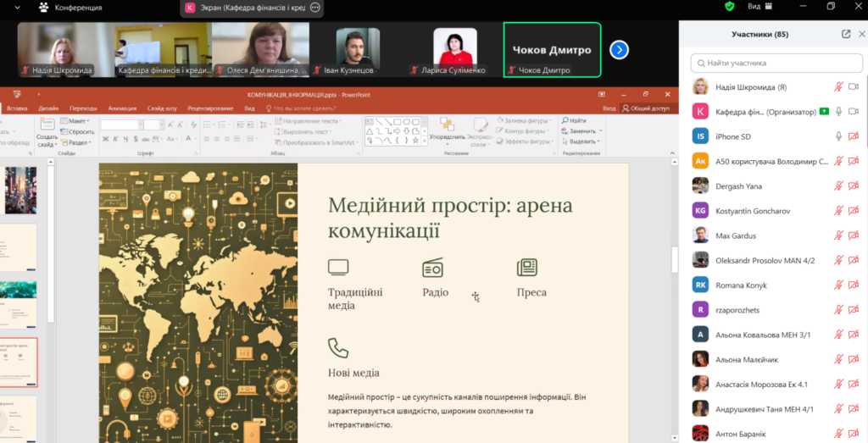The height and width of the screenshot is (443, 868).
Task: Show next video thumbnails with arrow
Action: point(620,50)
